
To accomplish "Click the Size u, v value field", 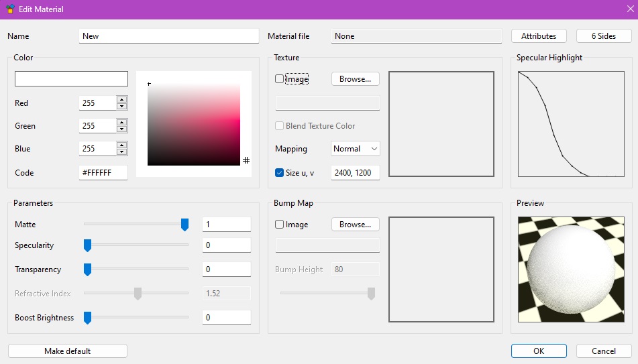I will click(355, 172).
